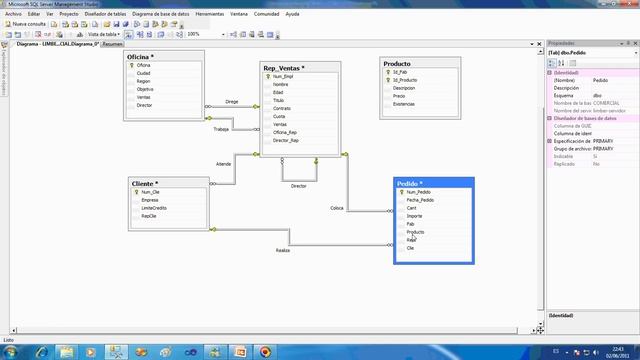640x360 pixels.
Task: Click the add table icon in diagram toolbar
Action: 18,35
